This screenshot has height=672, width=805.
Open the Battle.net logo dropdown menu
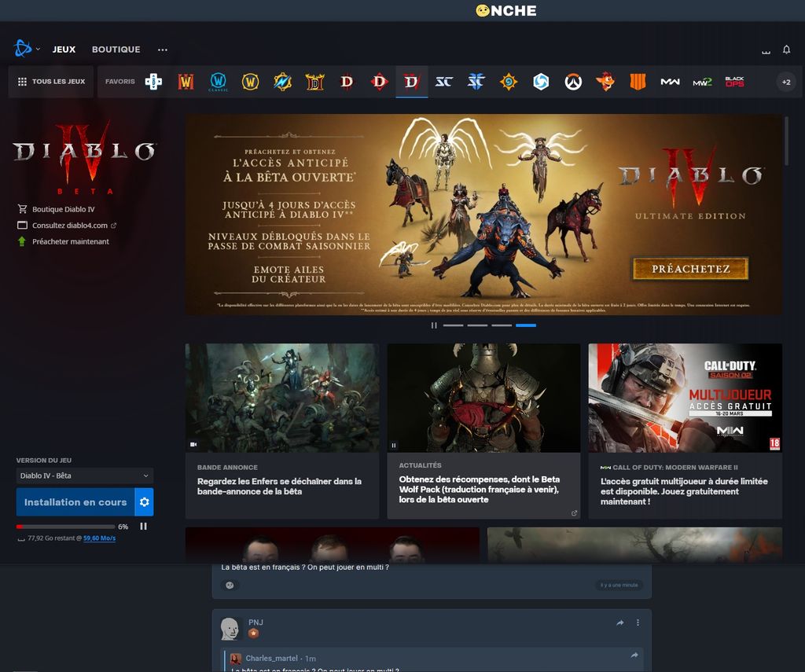[x=26, y=49]
